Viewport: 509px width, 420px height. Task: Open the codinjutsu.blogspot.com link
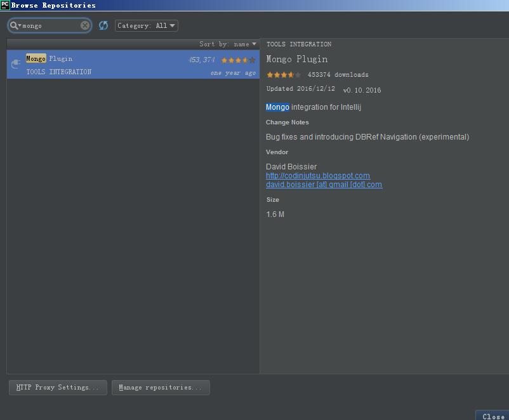pyautogui.click(x=318, y=176)
